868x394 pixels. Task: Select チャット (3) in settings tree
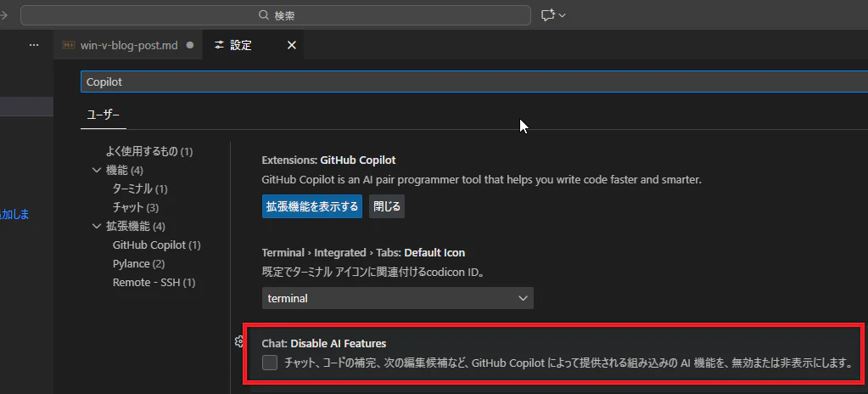[136, 208]
